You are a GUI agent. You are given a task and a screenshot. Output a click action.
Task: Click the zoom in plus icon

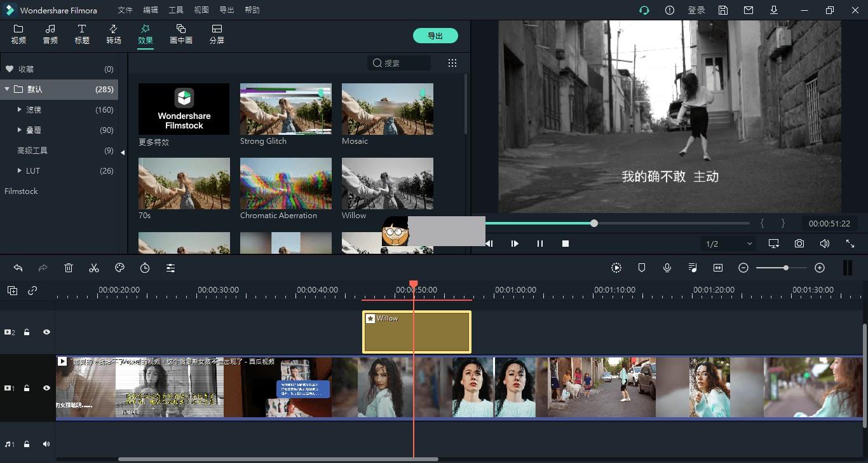coord(820,268)
